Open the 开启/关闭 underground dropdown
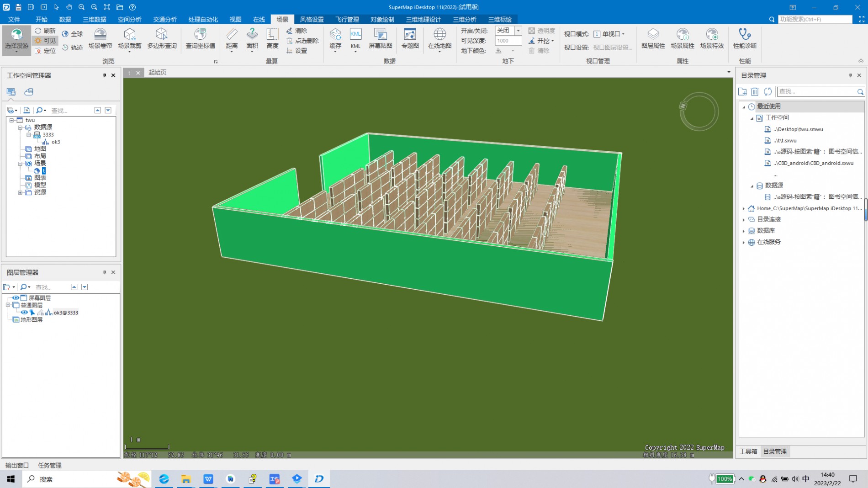The width and height of the screenshot is (868, 488). (518, 31)
